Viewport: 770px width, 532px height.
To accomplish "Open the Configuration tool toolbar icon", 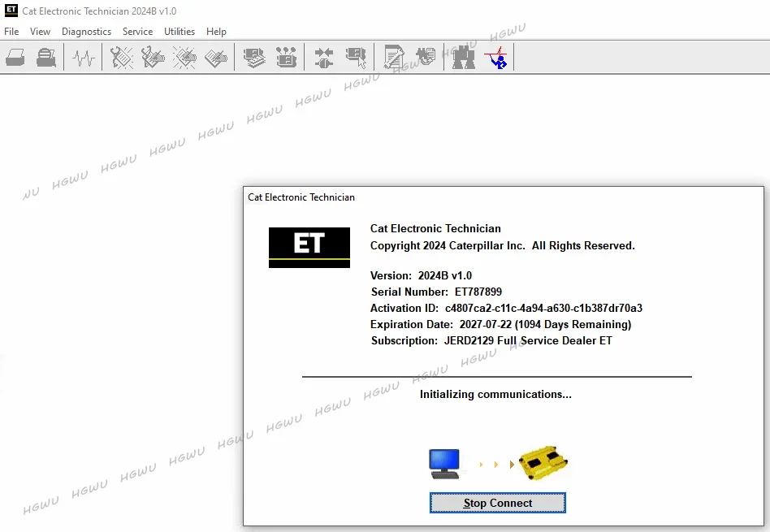I will pos(286,58).
